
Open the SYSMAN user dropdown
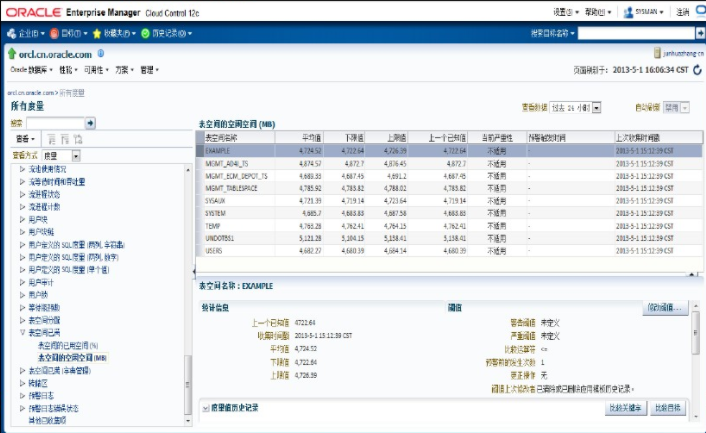(649, 12)
